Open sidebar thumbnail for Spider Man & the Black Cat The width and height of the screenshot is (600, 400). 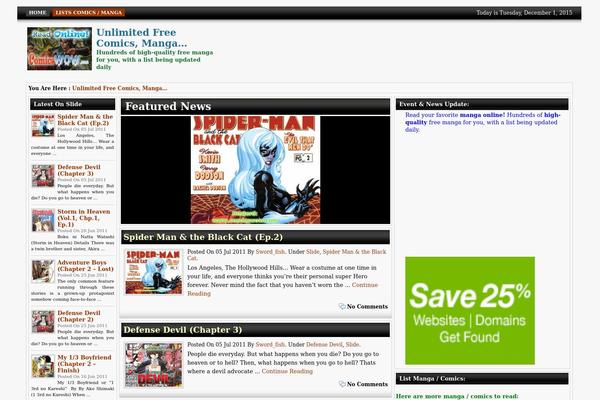[x=43, y=125]
